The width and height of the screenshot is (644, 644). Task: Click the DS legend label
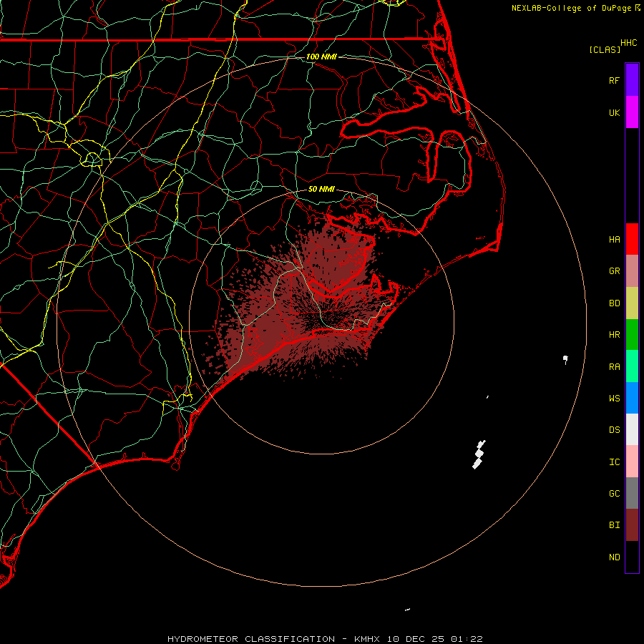pyautogui.click(x=614, y=430)
